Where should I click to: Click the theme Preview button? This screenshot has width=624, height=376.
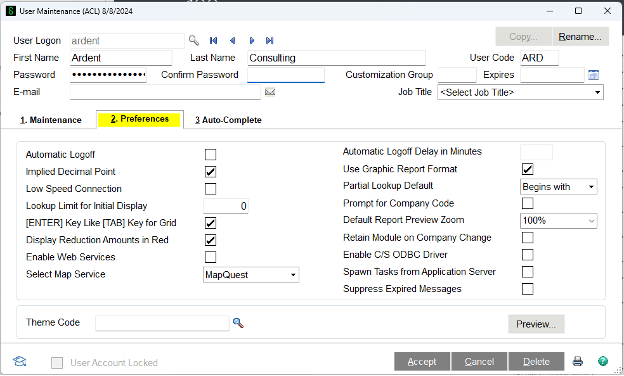point(536,324)
